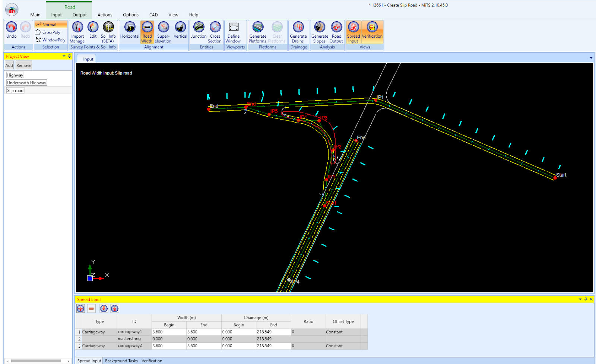Open the CAD menu tab
The height and width of the screenshot is (364, 596).
click(153, 15)
